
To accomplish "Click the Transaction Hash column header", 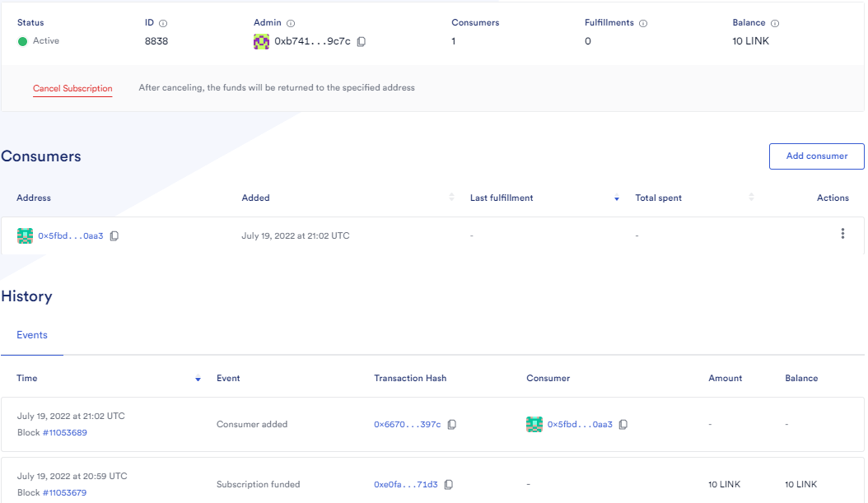I will 410,379.
